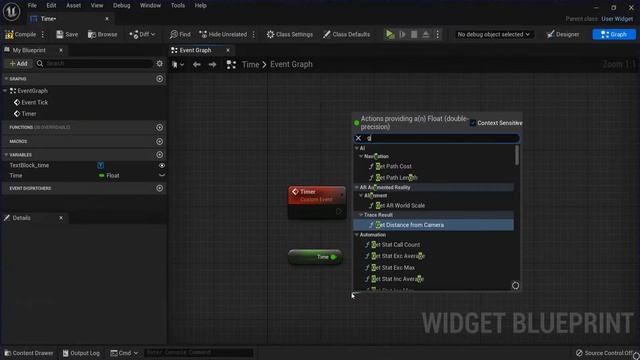Choose Get Path Cost action
The width and height of the screenshot is (640, 360).
point(393,167)
